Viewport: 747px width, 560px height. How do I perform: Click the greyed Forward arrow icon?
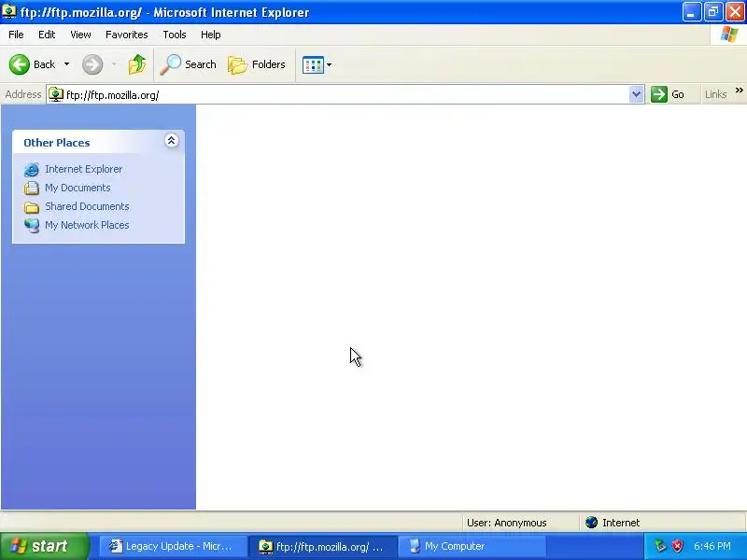pos(92,64)
